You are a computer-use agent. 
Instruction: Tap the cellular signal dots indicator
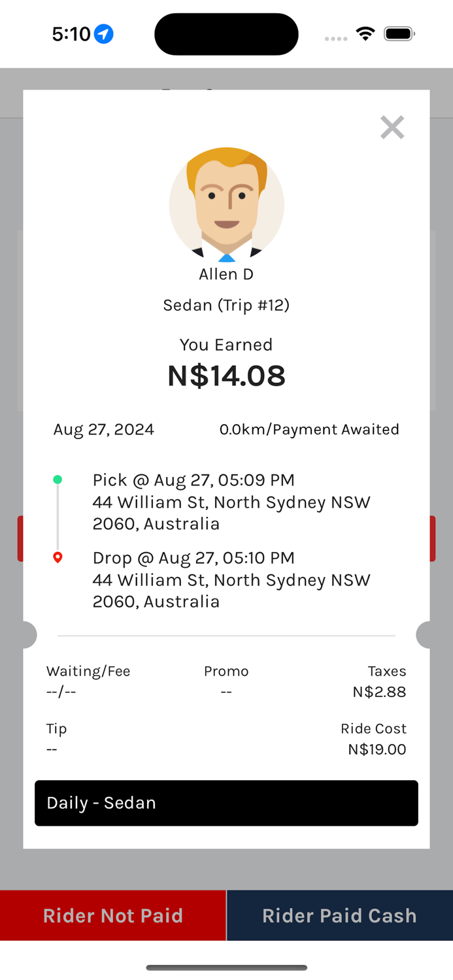click(x=335, y=39)
